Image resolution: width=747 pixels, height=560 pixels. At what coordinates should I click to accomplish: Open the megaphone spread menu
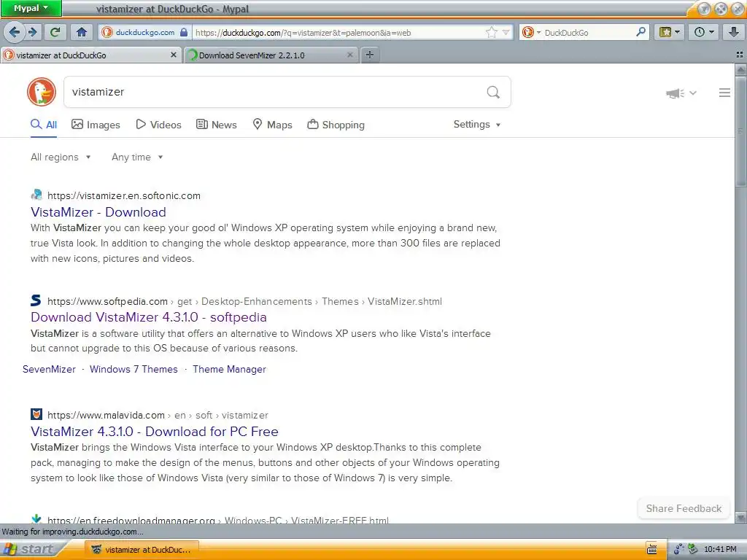click(681, 93)
